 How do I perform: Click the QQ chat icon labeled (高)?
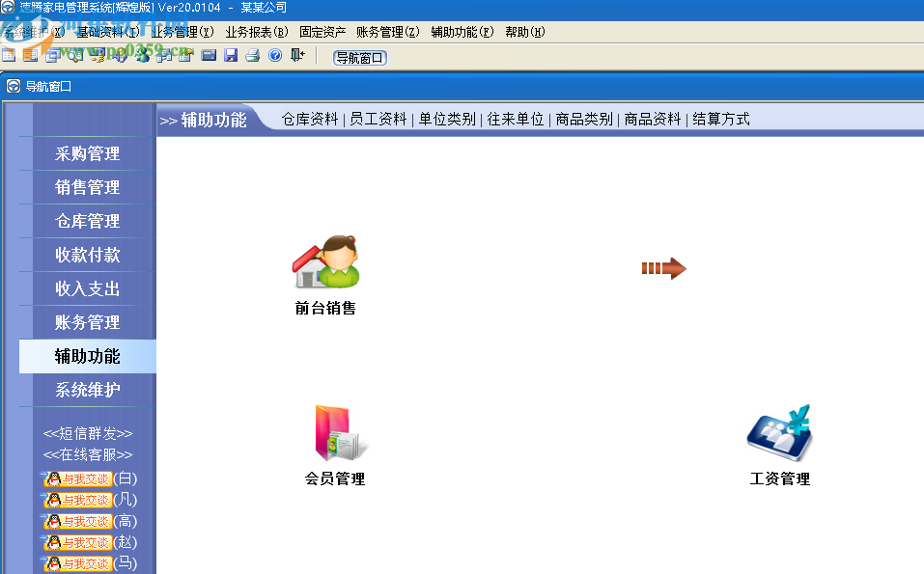pyautogui.click(x=76, y=522)
